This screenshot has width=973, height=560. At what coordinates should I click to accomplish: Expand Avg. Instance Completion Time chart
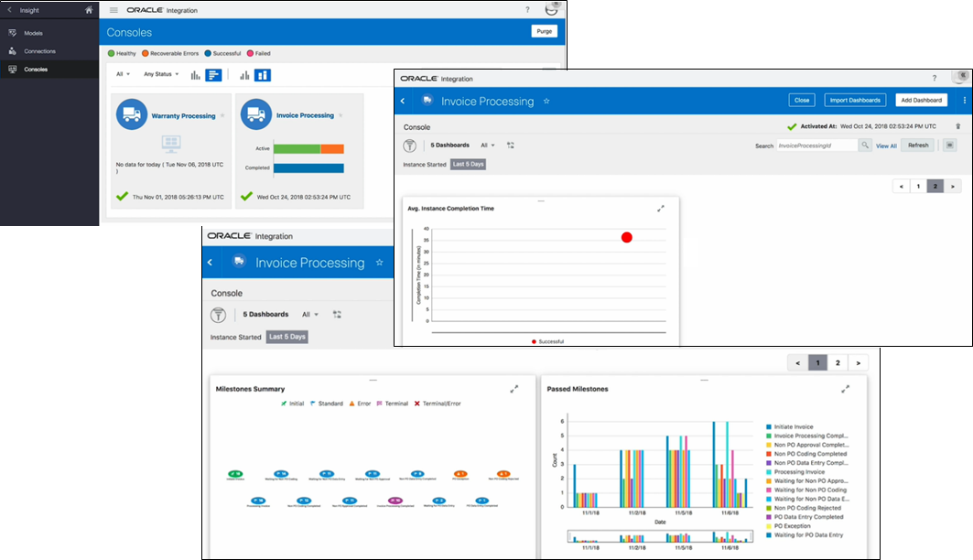coord(661,209)
